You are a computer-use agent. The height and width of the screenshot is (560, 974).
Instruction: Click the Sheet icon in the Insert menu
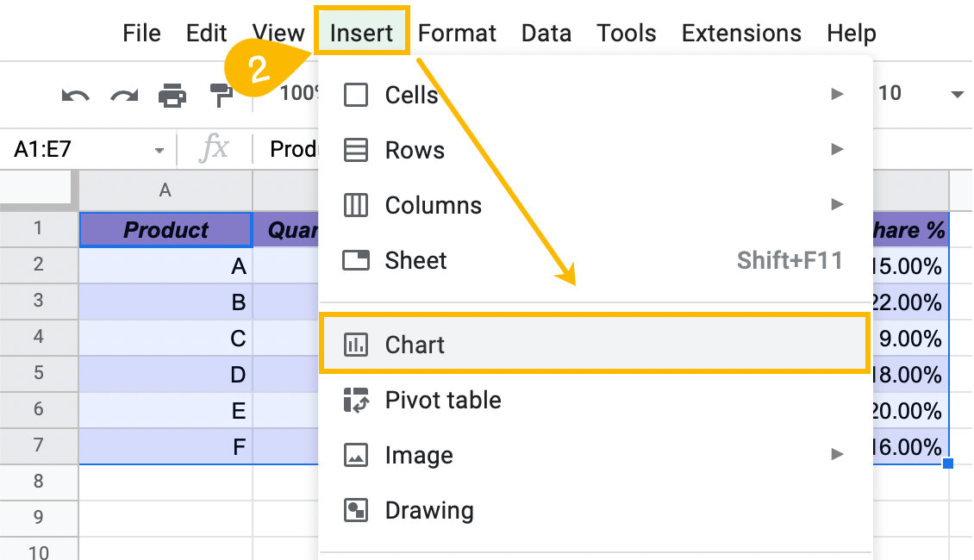pos(356,260)
